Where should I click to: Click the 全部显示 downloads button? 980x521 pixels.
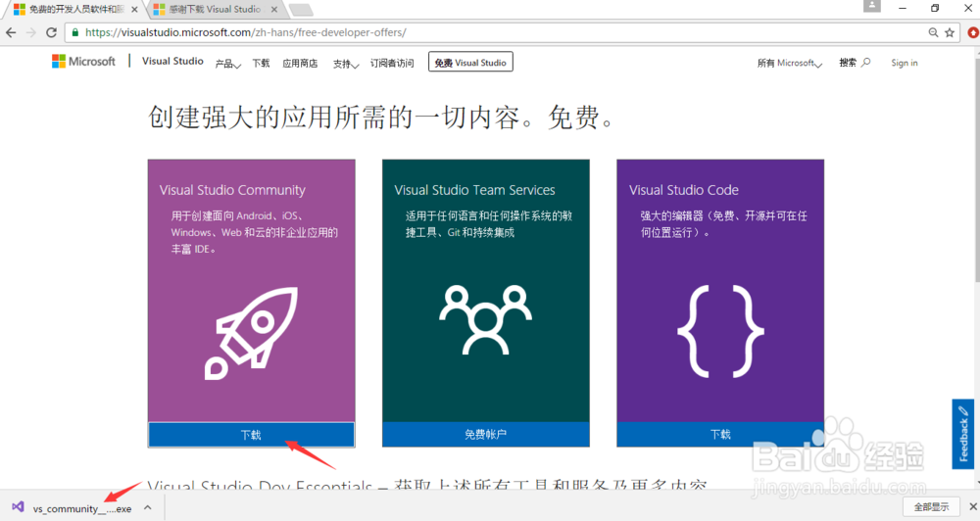[x=931, y=506]
